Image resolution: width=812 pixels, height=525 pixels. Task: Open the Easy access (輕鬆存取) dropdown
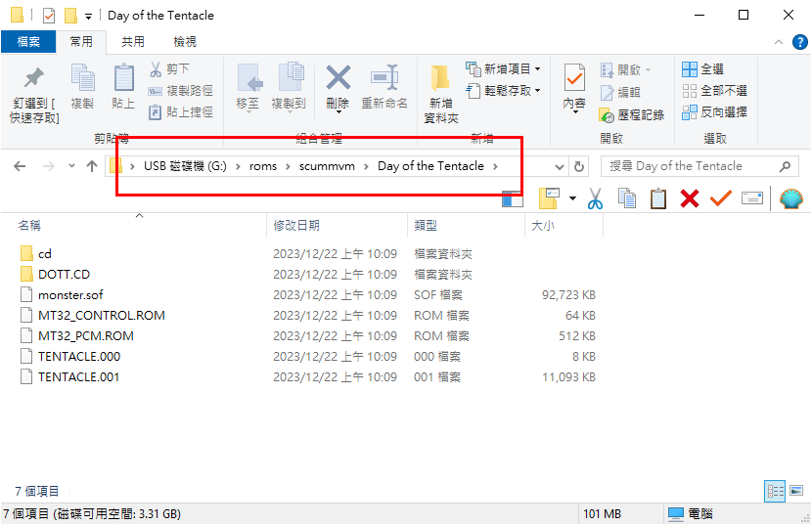[503, 91]
